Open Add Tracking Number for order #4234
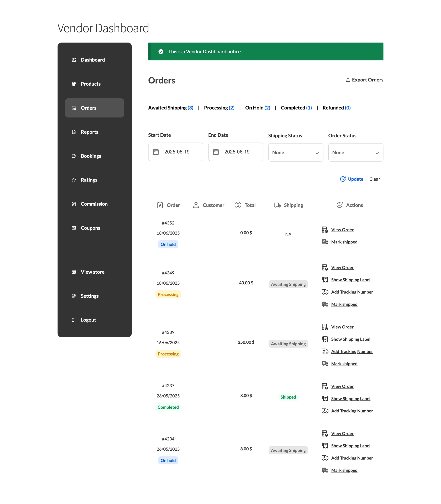441x504 pixels. pos(352,458)
